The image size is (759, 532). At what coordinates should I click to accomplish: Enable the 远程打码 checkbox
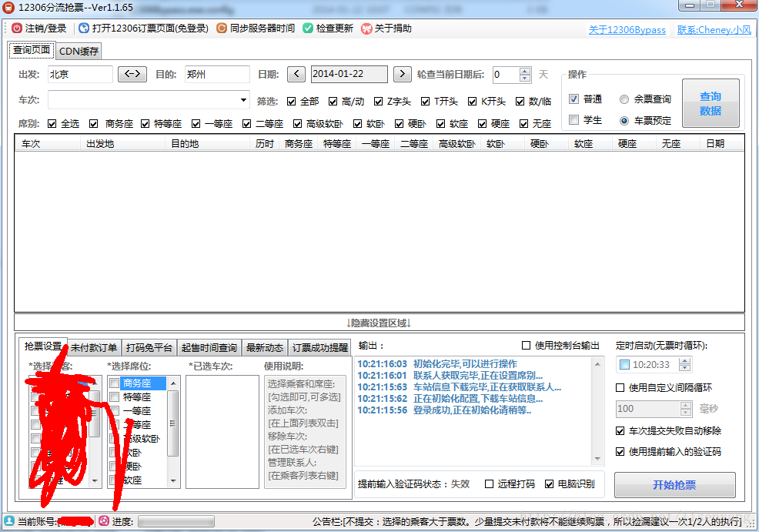coord(490,484)
